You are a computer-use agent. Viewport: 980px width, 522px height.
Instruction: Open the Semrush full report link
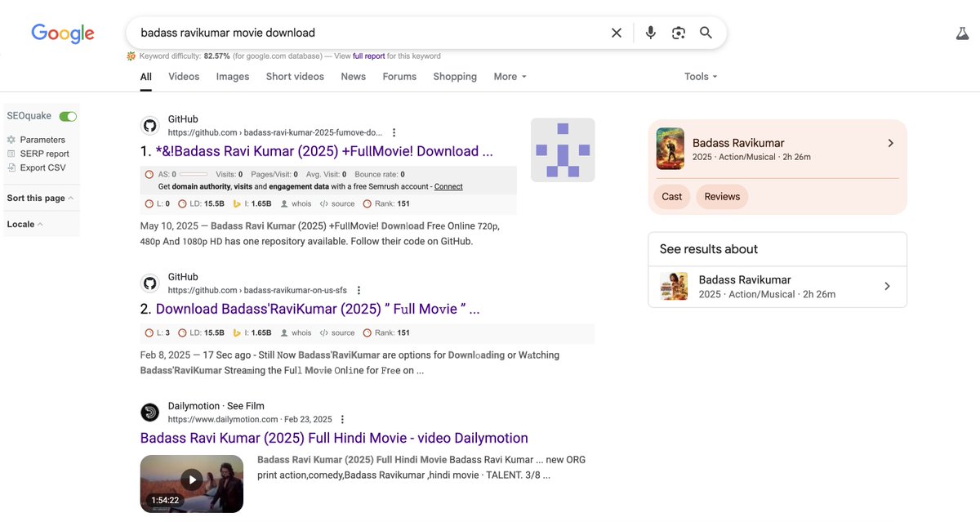(x=369, y=56)
